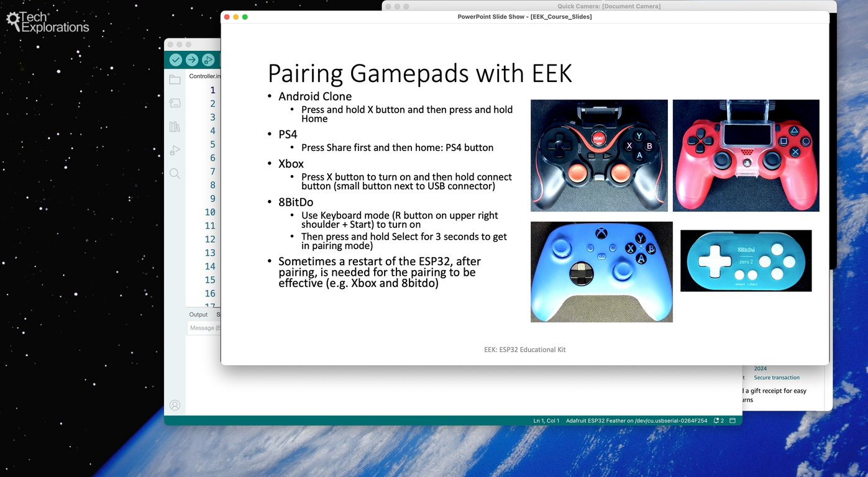Click the red PS4 controller photo

tap(746, 155)
